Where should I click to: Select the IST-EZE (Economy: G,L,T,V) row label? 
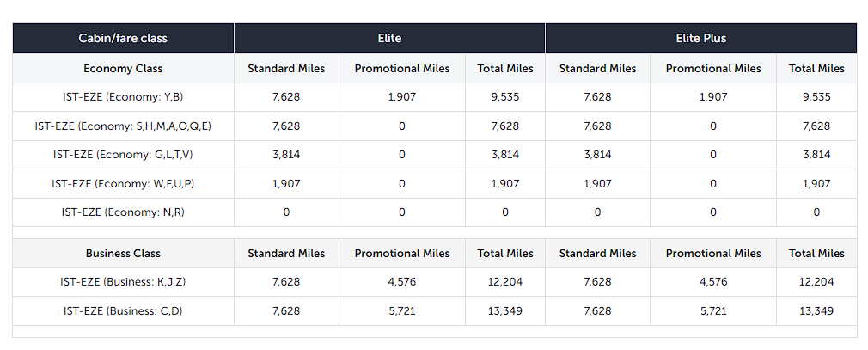pos(123,155)
